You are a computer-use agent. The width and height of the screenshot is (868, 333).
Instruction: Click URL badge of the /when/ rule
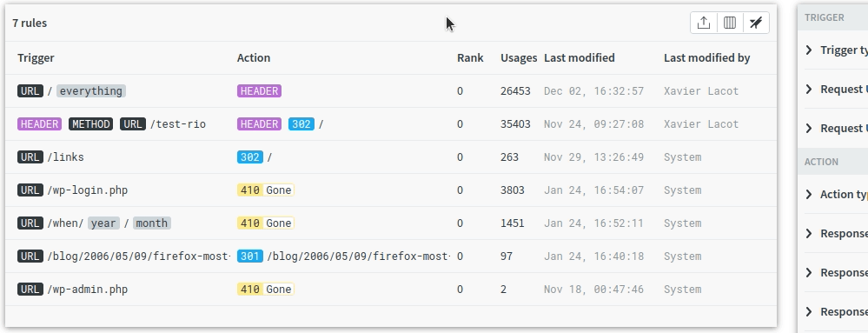point(30,223)
